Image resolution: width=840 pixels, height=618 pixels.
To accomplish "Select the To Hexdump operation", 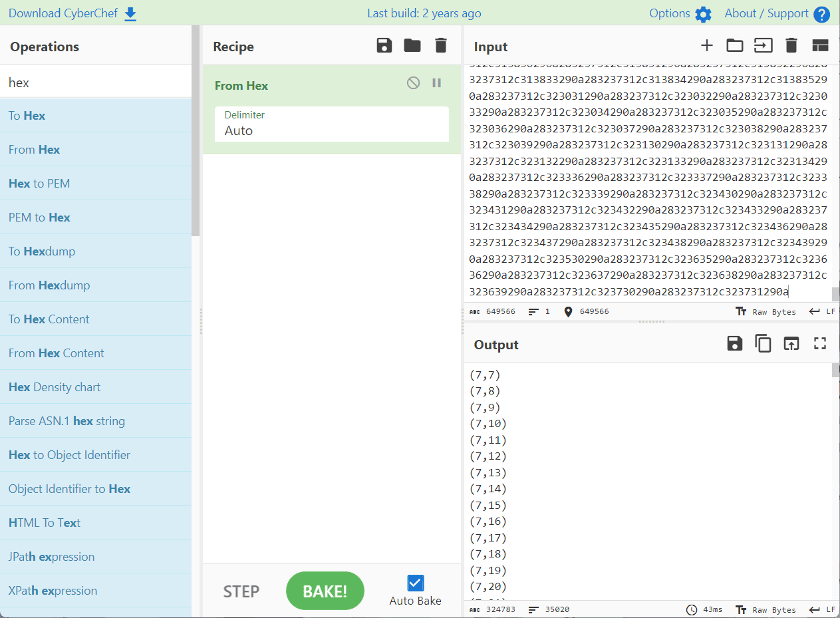I will [42, 251].
